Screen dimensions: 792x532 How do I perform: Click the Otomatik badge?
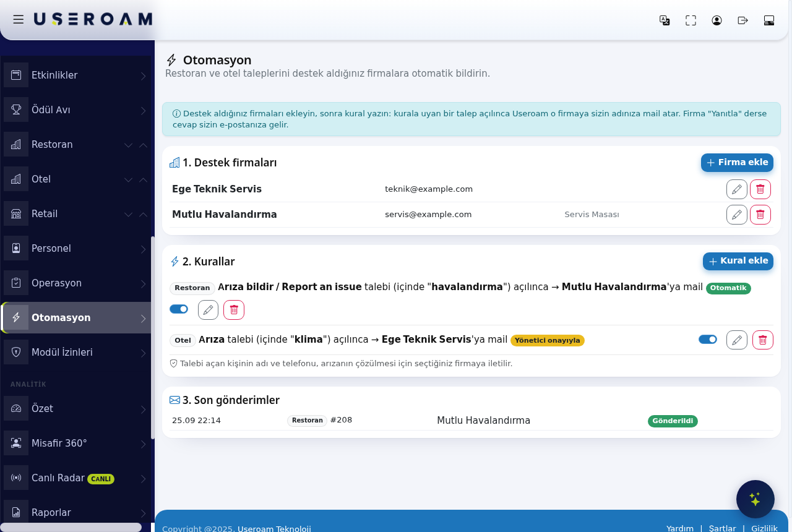pos(728,288)
